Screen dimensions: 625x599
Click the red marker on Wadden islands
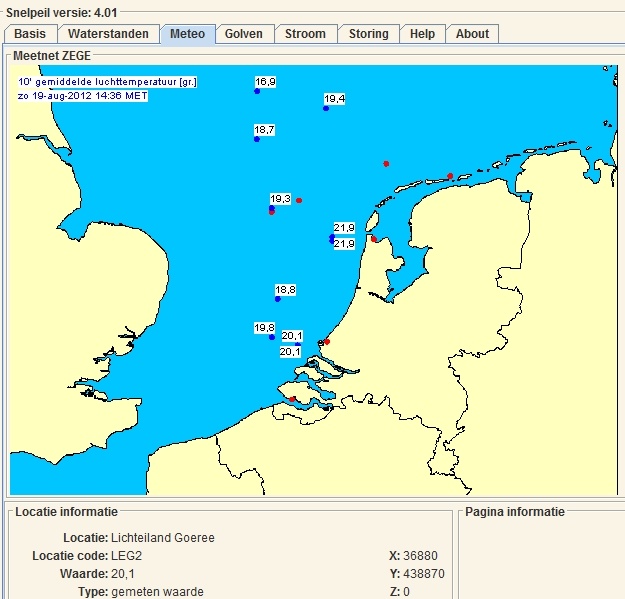(x=450, y=176)
